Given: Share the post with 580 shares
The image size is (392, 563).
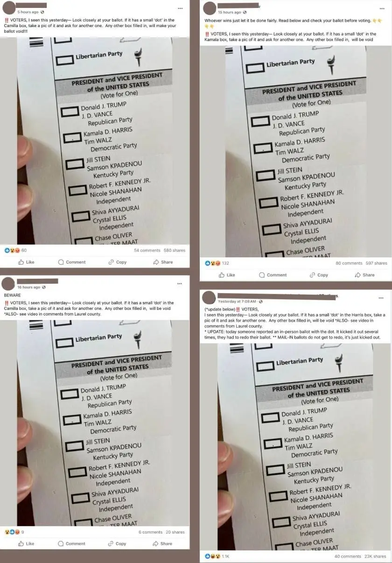Looking at the screenshot, I should click(x=163, y=262).
